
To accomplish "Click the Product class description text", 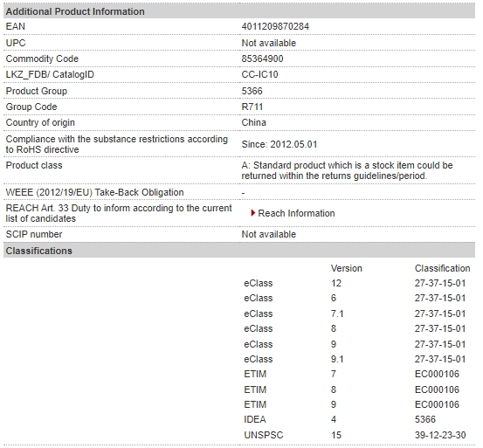I will click(347, 170).
